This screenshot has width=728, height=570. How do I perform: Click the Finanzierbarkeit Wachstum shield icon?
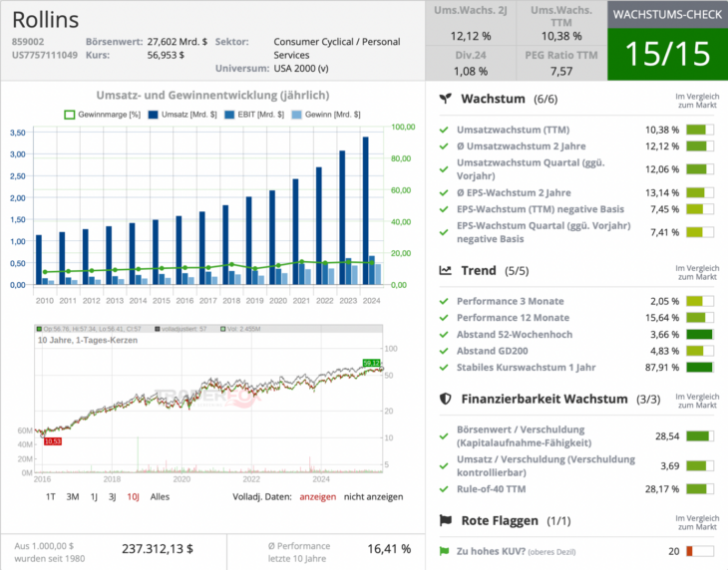coord(447,399)
